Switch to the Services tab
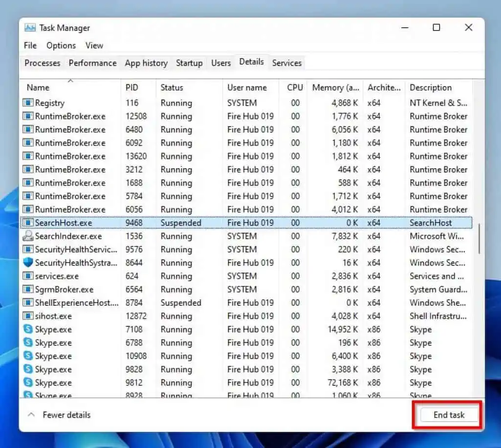The width and height of the screenshot is (501, 448). (x=287, y=63)
